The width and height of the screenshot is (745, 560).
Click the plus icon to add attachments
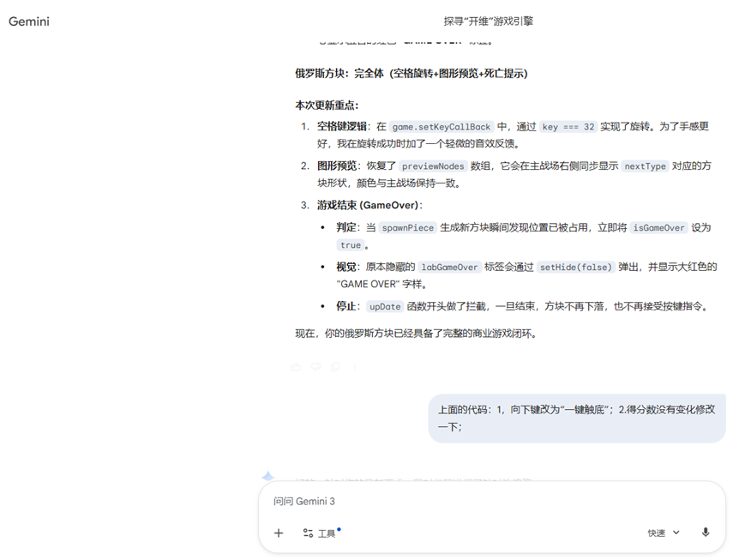click(279, 533)
